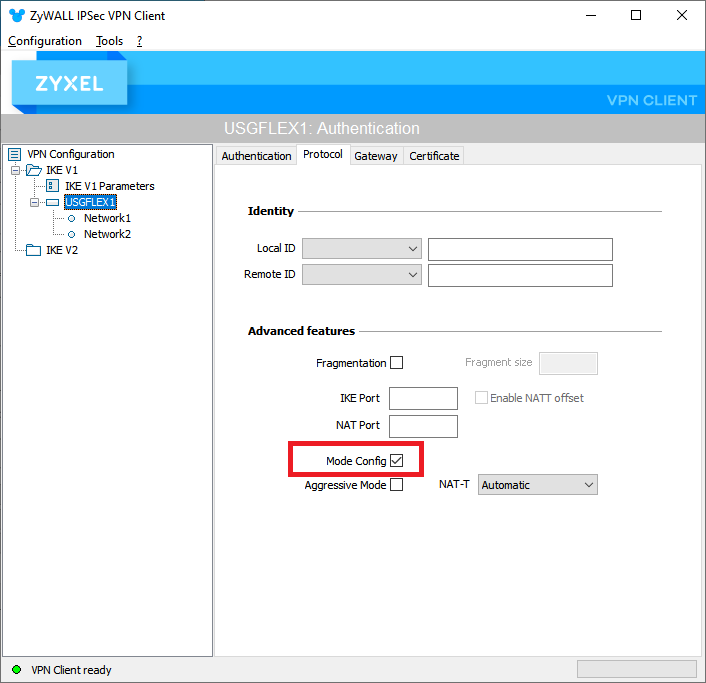Click the VPN Configuration root icon
The height and width of the screenshot is (683, 706).
14,154
